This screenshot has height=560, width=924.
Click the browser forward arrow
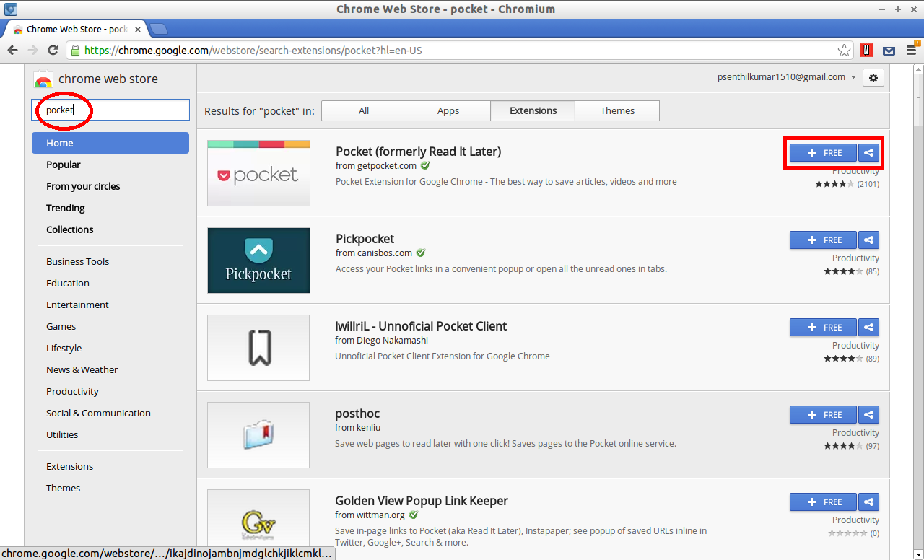click(x=32, y=51)
